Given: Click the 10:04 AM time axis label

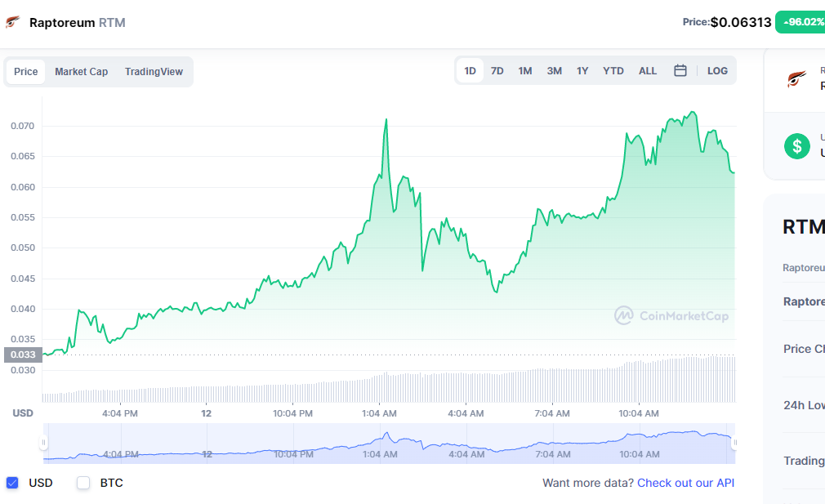Looking at the screenshot, I should [x=639, y=413].
